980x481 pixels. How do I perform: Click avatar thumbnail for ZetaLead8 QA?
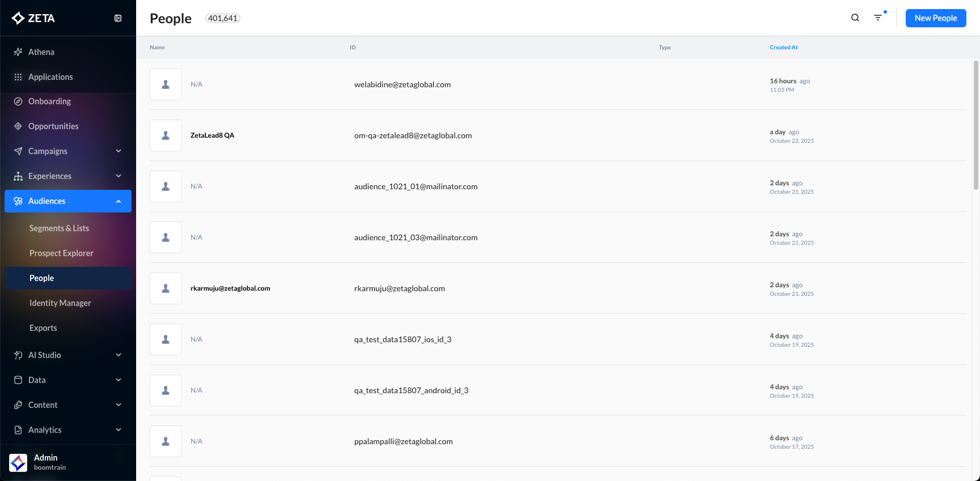pos(166,135)
